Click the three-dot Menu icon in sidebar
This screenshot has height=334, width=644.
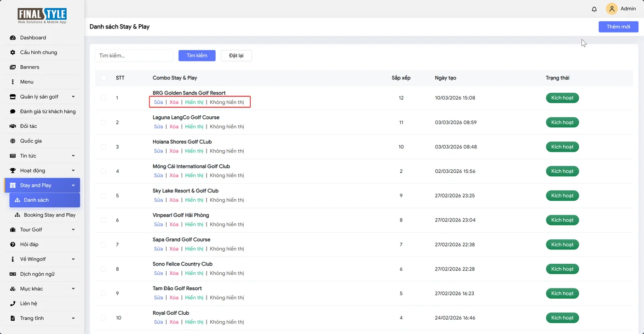pos(13,82)
